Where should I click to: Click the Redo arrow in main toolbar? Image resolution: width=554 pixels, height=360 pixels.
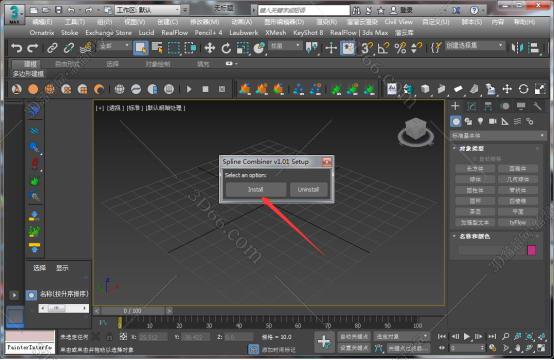point(33,48)
